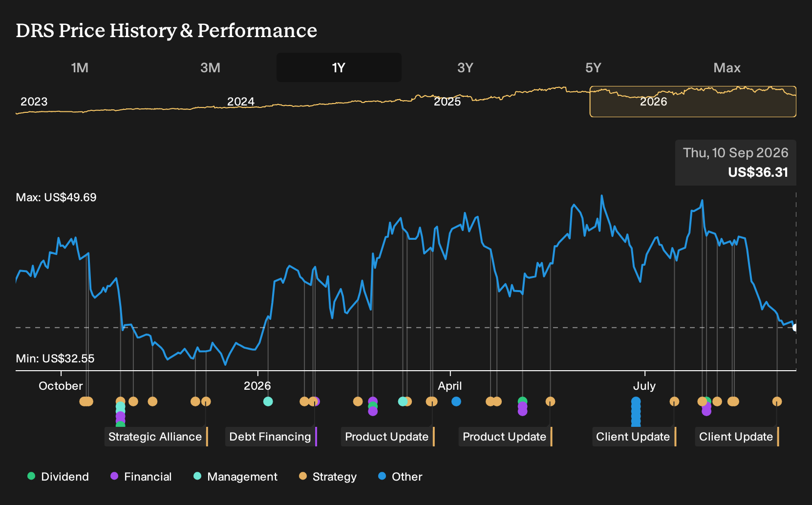The width and height of the screenshot is (812, 505).
Task: Click the teal Management marker nearest 2026 axis label
Action: [x=268, y=401]
